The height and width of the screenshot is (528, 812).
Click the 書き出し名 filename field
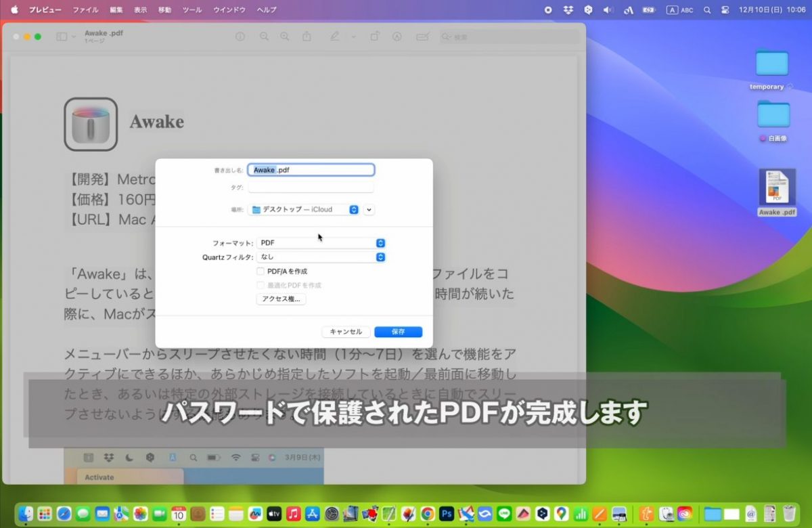[311, 170]
